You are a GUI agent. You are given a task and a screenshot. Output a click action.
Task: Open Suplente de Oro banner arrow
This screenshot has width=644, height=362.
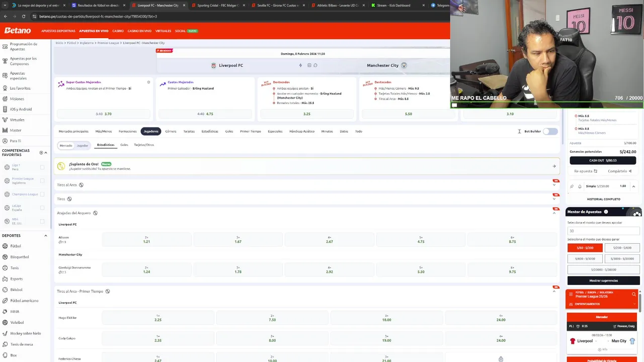coord(554,166)
